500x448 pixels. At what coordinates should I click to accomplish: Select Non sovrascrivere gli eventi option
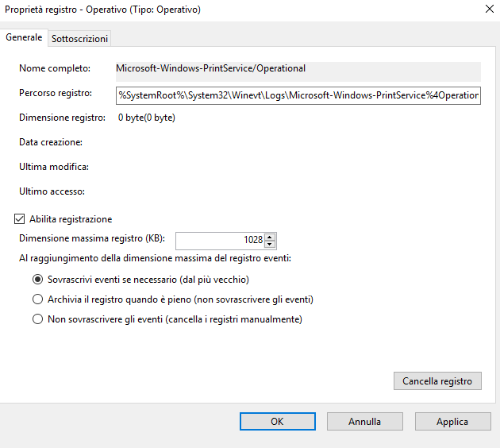click(x=37, y=319)
